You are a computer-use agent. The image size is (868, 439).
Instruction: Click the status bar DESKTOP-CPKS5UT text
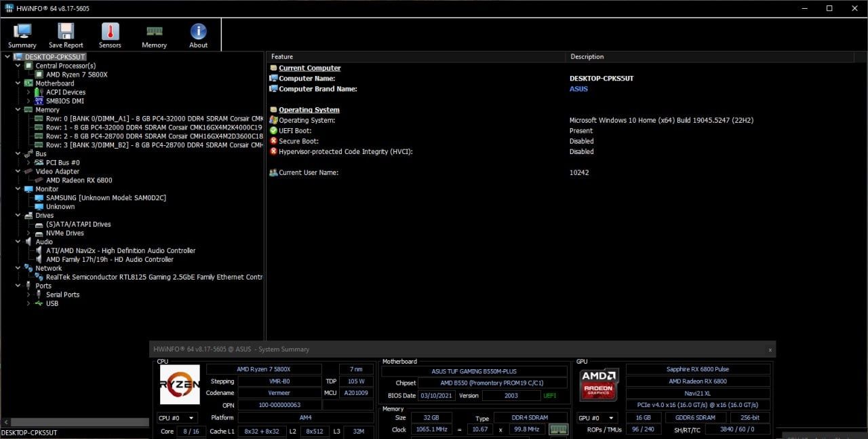click(29, 433)
